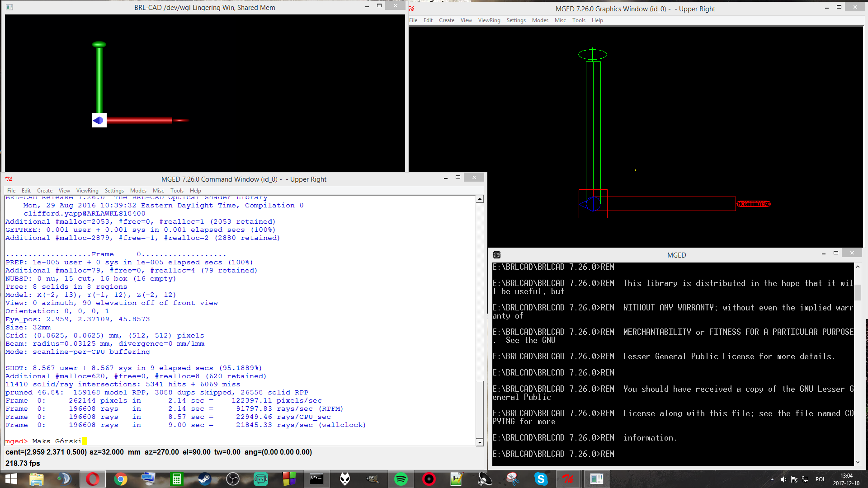Open File menu in MGED Command Window

coord(11,191)
